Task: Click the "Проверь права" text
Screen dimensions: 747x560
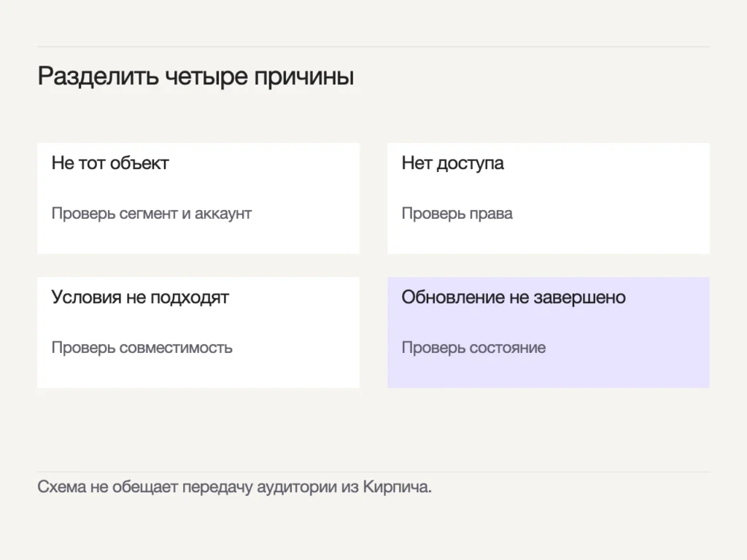Action: point(457,214)
